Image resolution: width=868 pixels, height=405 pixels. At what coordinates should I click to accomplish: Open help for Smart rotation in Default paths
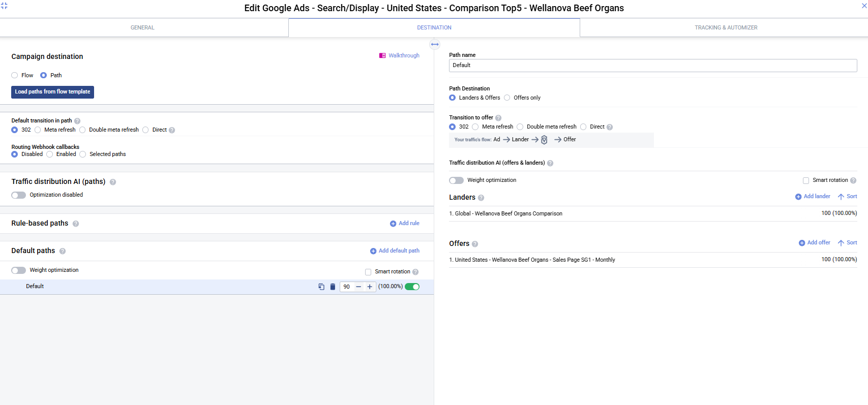click(x=415, y=272)
